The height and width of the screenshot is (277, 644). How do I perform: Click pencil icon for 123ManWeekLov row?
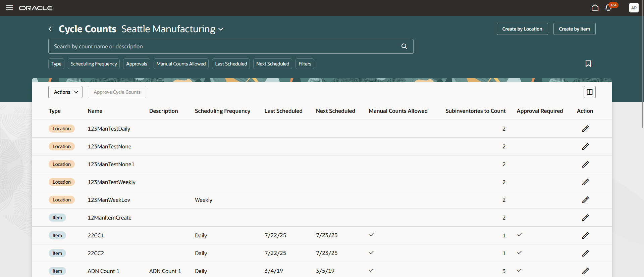585,200
